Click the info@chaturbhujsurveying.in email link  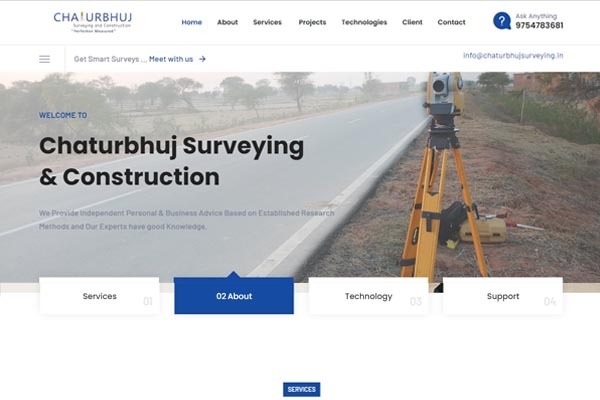pyautogui.click(x=513, y=56)
